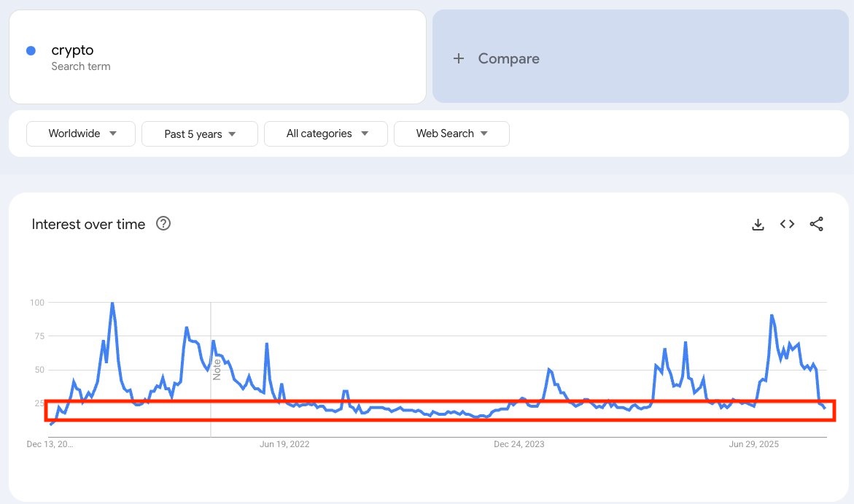854x504 pixels.
Task: Open the Past 5 years dropdown
Action: point(199,134)
